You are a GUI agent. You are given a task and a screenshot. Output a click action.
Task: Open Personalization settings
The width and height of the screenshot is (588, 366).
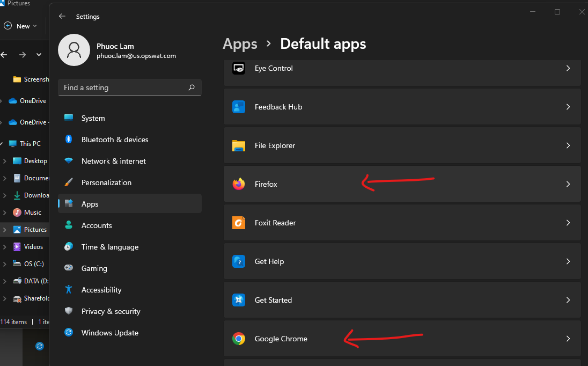(130, 182)
